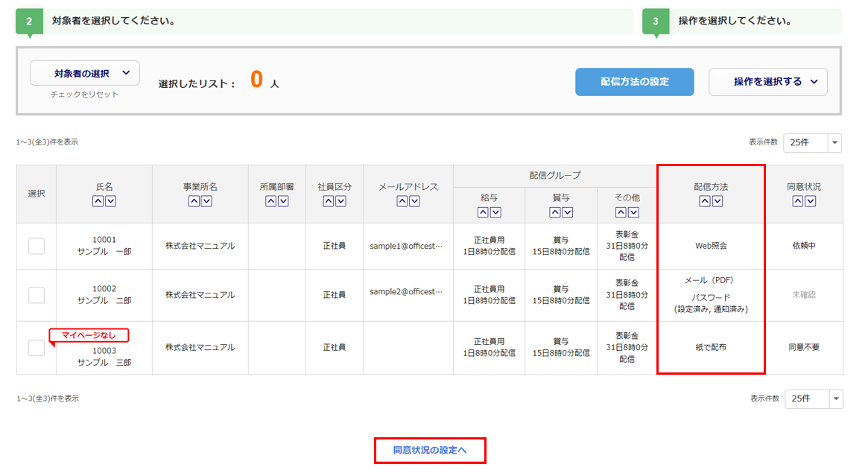Viewport: 868px width, 473px height.
Task: Select checkbox for employee 10002 サンプル 二郎
Action: (37, 295)
